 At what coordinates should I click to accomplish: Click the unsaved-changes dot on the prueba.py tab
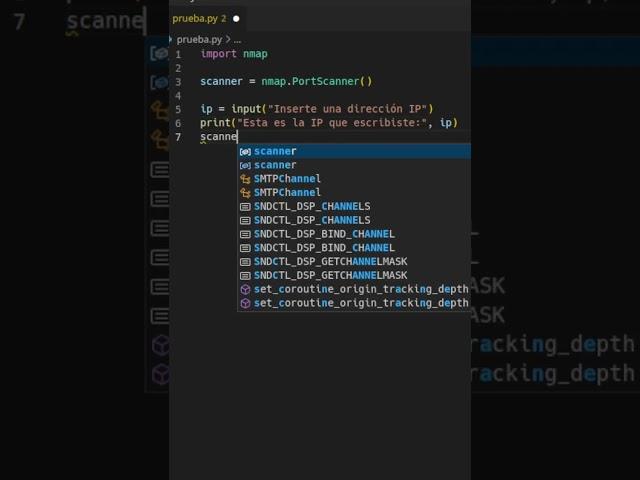click(x=236, y=18)
